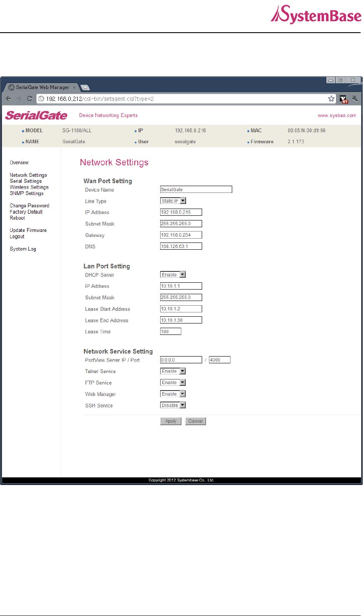Open the System Log page
Image resolution: width=364 pixels, height=616 pixels.
(x=23, y=249)
